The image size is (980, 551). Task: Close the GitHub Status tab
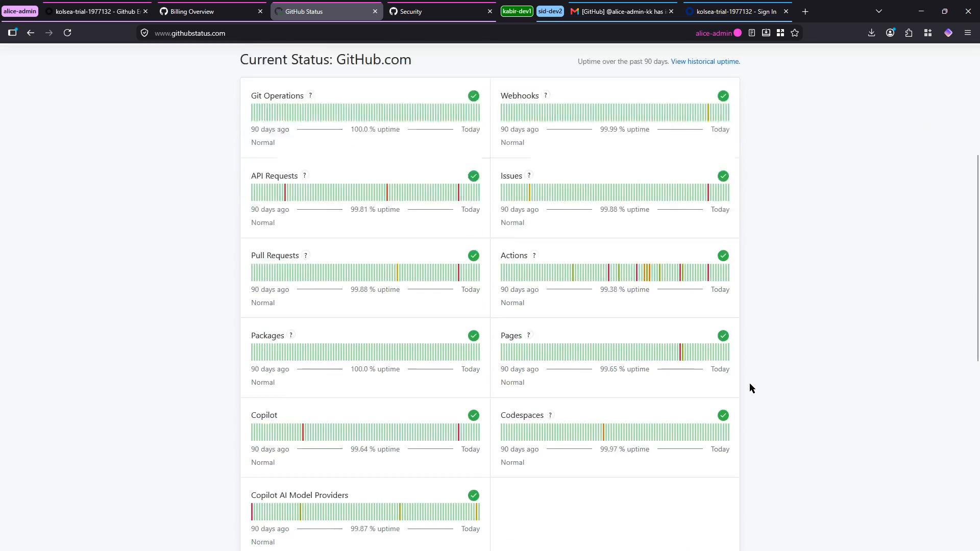coord(375,11)
